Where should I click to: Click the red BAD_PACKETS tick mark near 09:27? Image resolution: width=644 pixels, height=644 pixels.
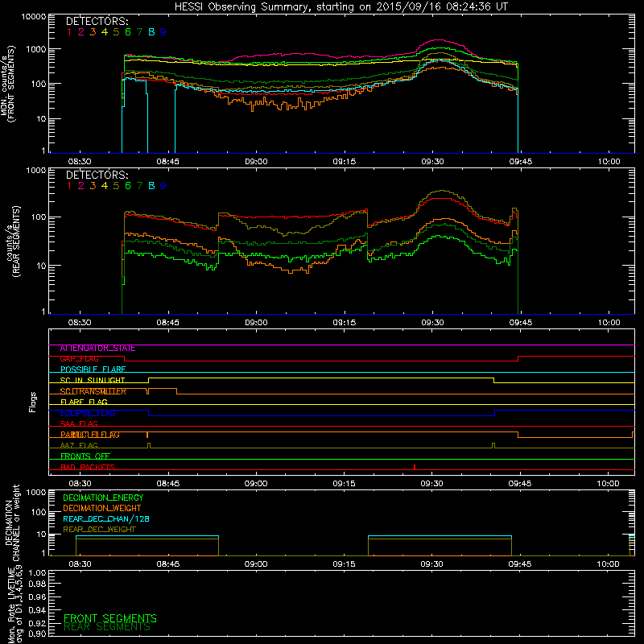(415, 467)
